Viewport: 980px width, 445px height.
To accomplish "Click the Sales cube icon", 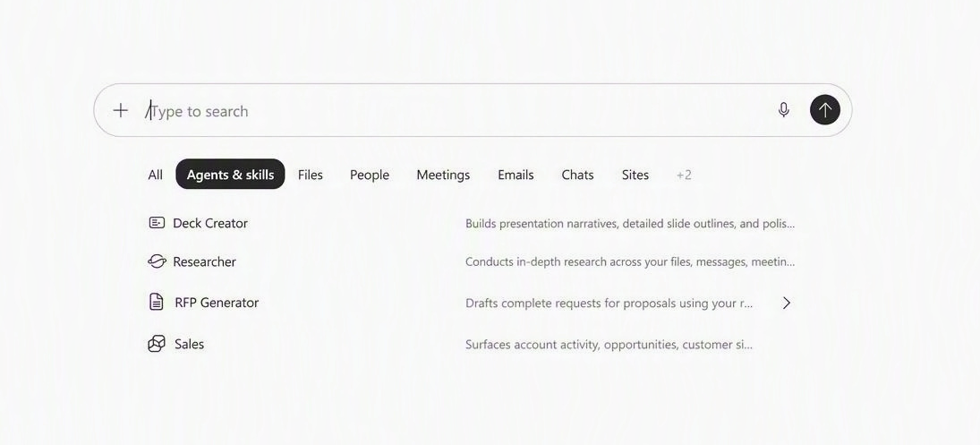I will click(157, 344).
